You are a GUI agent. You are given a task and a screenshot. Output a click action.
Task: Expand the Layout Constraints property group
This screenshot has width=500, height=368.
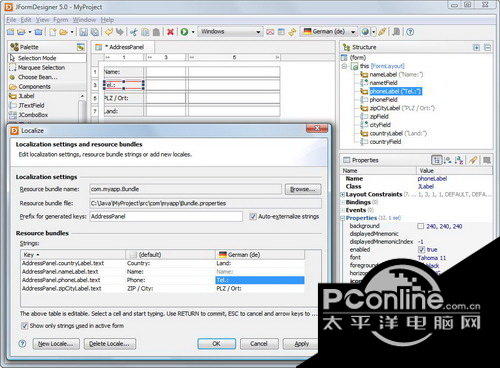pyautogui.click(x=342, y=194)
